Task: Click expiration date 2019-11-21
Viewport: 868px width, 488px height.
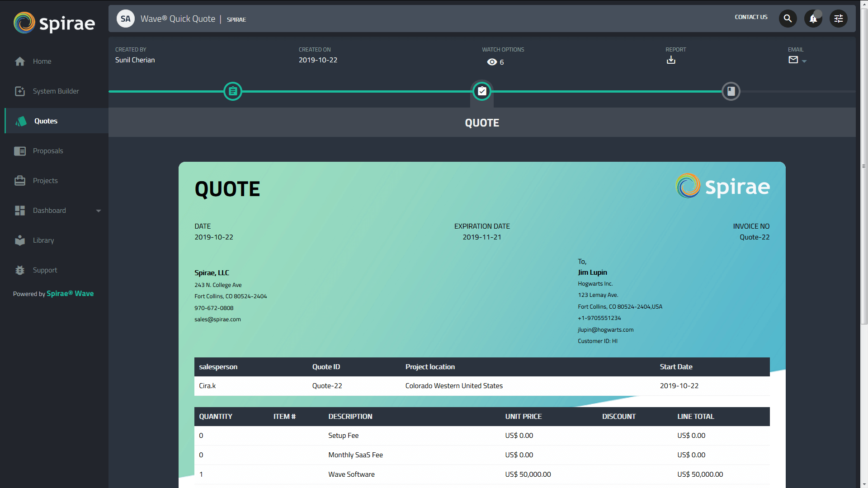Action: (482, 237)
